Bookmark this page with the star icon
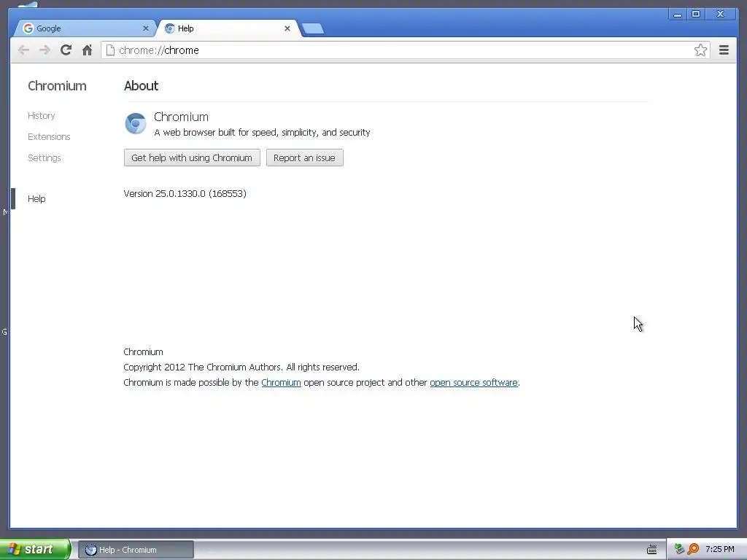The image size is (747, 560). click(700, 50)
